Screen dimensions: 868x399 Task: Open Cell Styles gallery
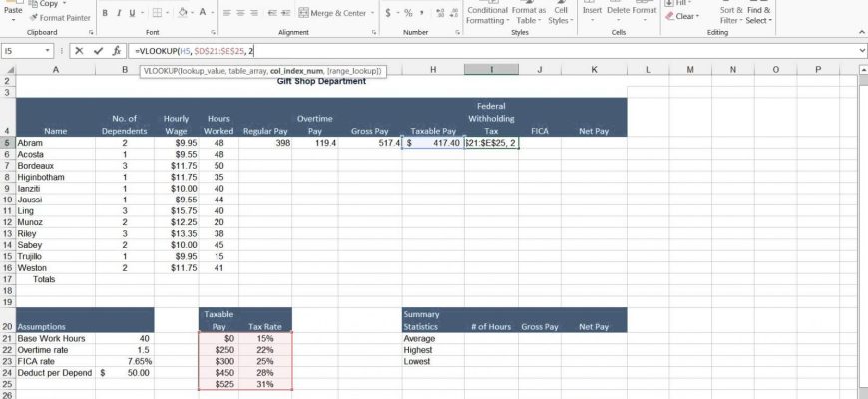[561, 14]
